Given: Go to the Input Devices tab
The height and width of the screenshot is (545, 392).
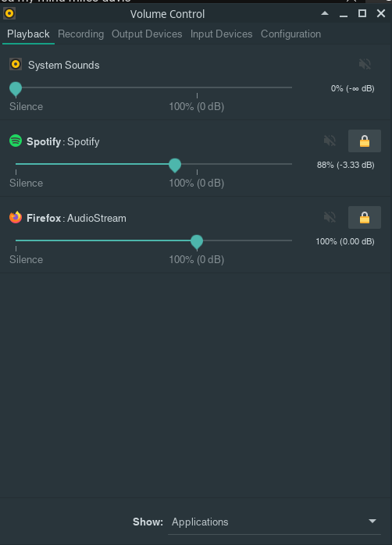Looking at the screenshot, I should [x=221, y=34].
